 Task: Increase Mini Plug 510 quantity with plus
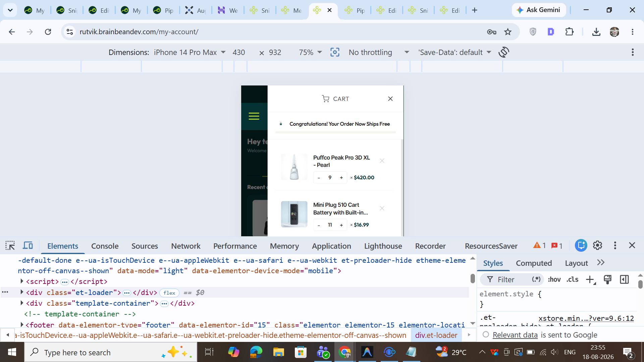(341, 225)
